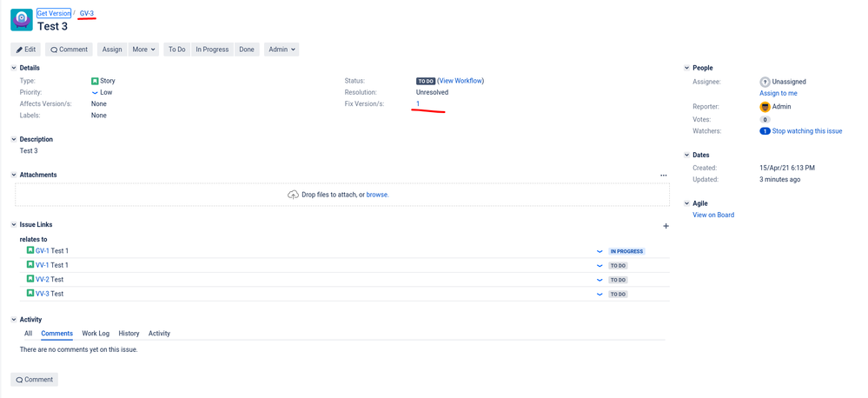The height and width of the screenshot is (398, 868).
Task: Open the GV-3 issue key link
Action: [87, 13]
